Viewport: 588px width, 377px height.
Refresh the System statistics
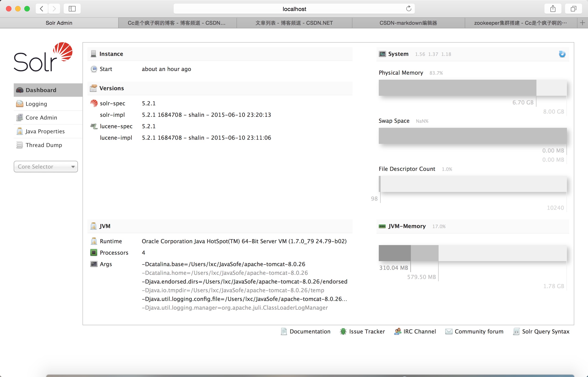click(562, 54)
